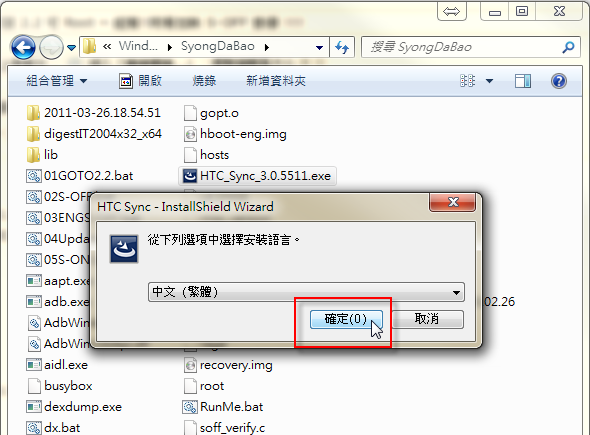Expand the view options dropdown arrow

(x=489, y=81)
